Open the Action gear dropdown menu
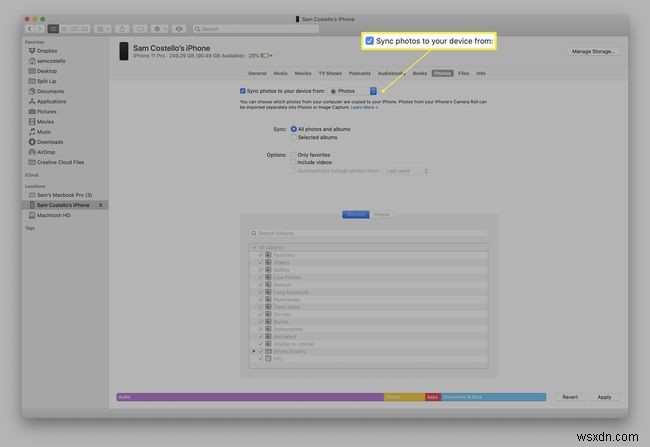 pyautogui.click(x=160, y=29)
